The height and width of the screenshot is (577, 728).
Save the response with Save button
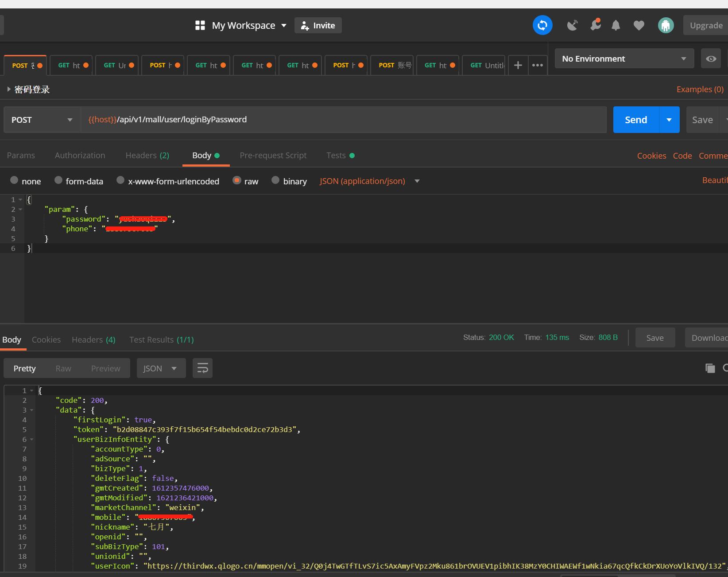click(x=655, y=338)
